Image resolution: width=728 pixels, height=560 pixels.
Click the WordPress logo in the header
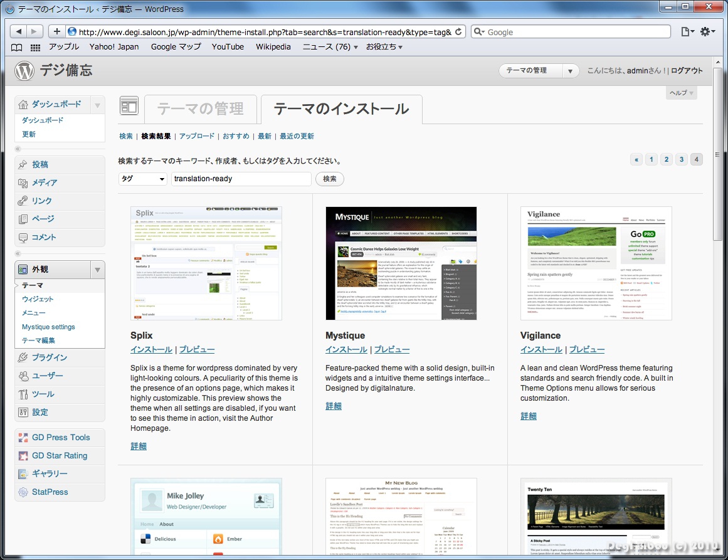pyautogui.click(x=24, y=71)
